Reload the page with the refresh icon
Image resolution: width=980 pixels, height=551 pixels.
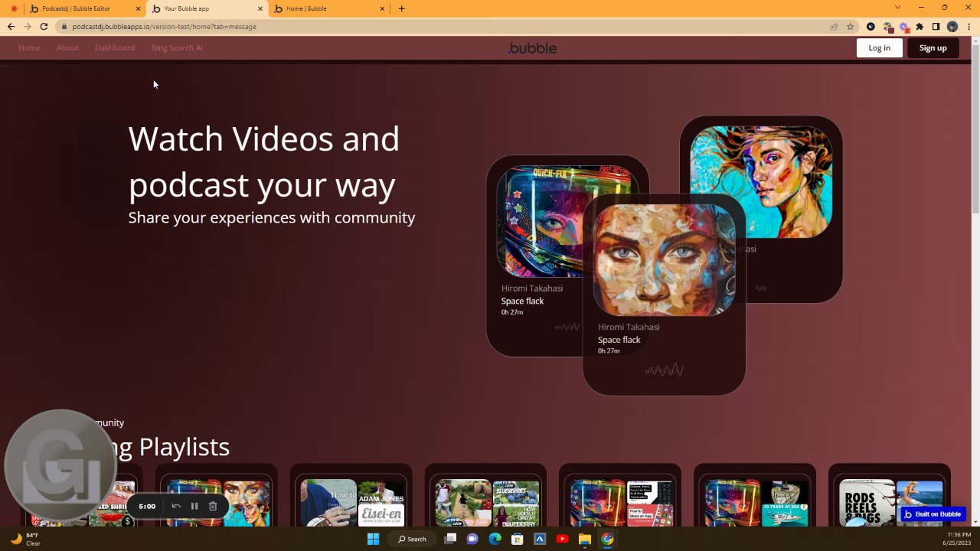44,26
